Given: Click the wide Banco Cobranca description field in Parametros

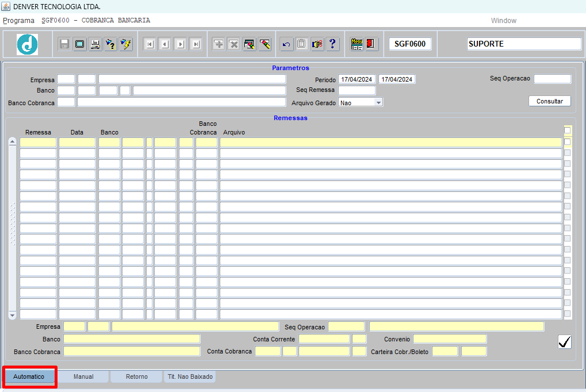Looking at the screenshot, I should pyautogui.click(x=182, y=102).
